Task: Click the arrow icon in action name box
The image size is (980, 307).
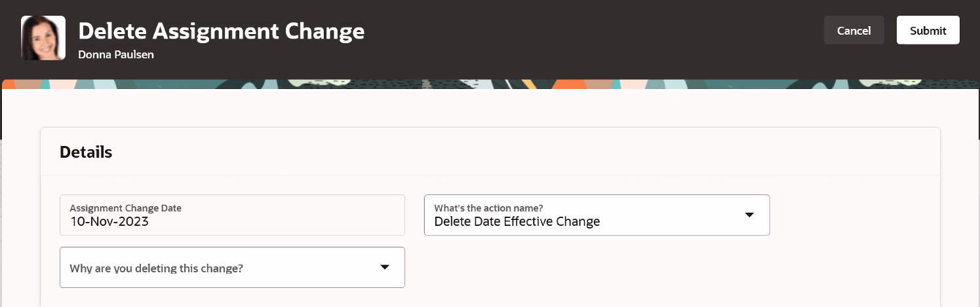Action: click(749, 215)
